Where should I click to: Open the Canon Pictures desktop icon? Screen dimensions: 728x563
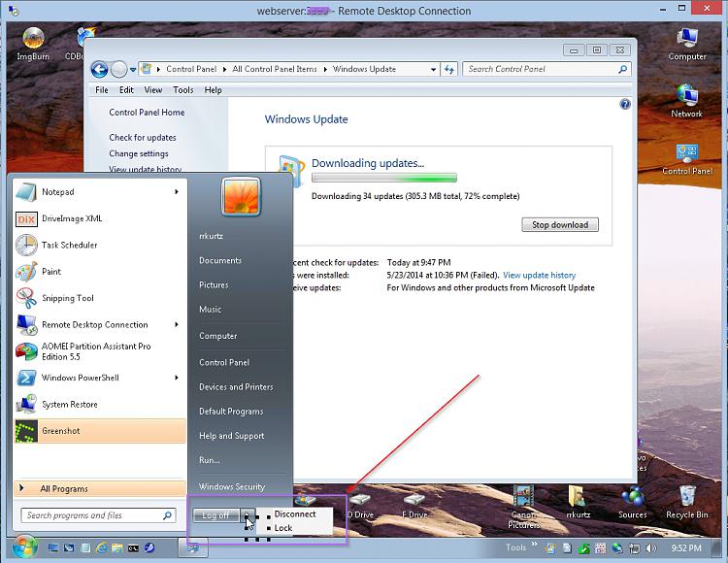coord(523,507)
